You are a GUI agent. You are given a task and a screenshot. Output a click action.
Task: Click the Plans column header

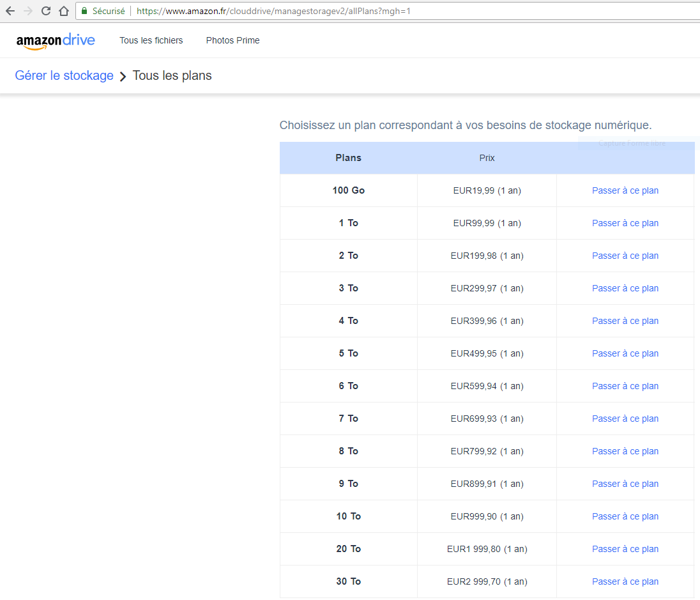(348, 158)
